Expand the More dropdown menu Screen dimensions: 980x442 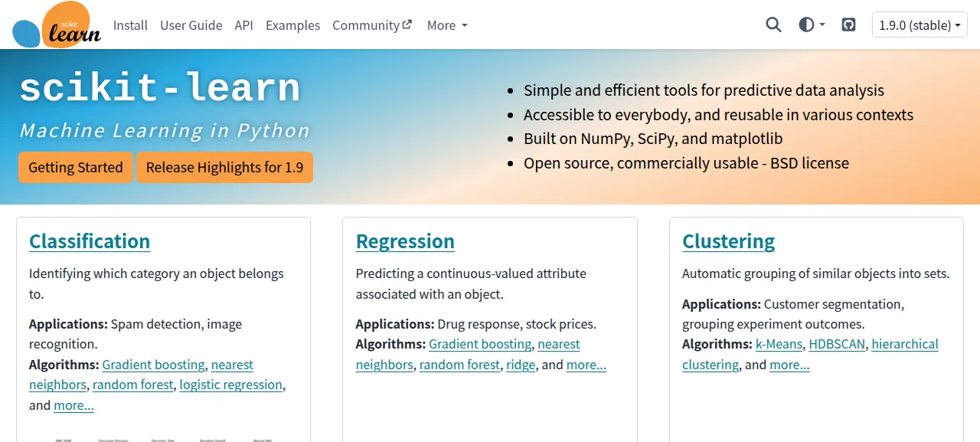click(x=447, y=25)
